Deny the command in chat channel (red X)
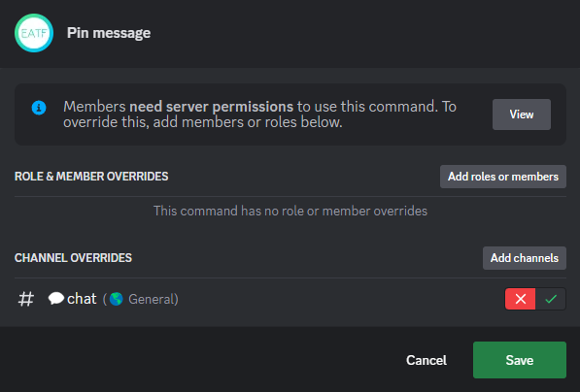This screenshot has height=392, width=580. click(x=520, y=299)
